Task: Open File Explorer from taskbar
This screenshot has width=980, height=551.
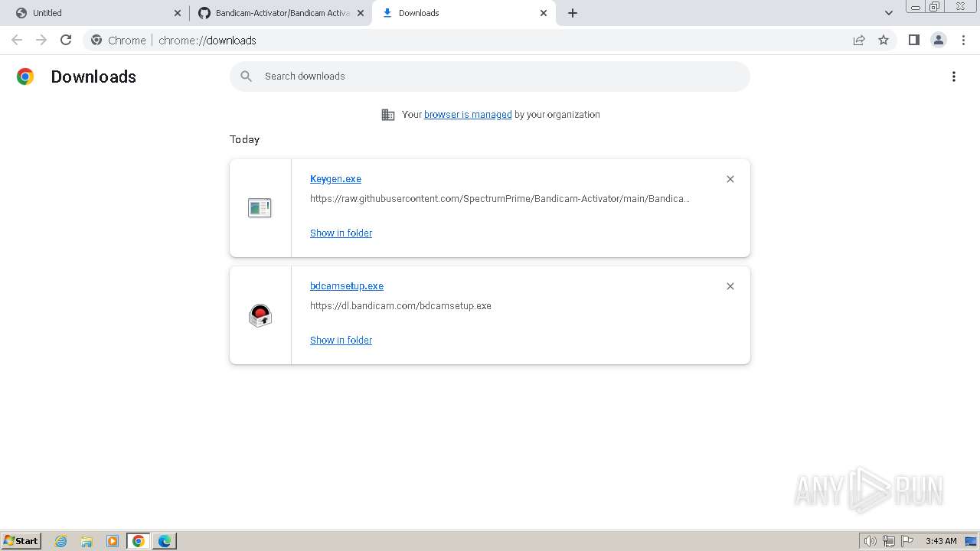Action: pyautogui.click(x=87, y=541)
